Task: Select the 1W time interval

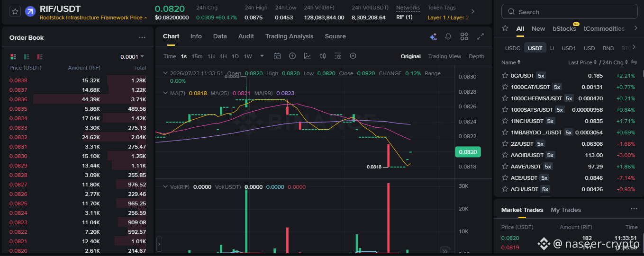Action: tap(248, 56)
